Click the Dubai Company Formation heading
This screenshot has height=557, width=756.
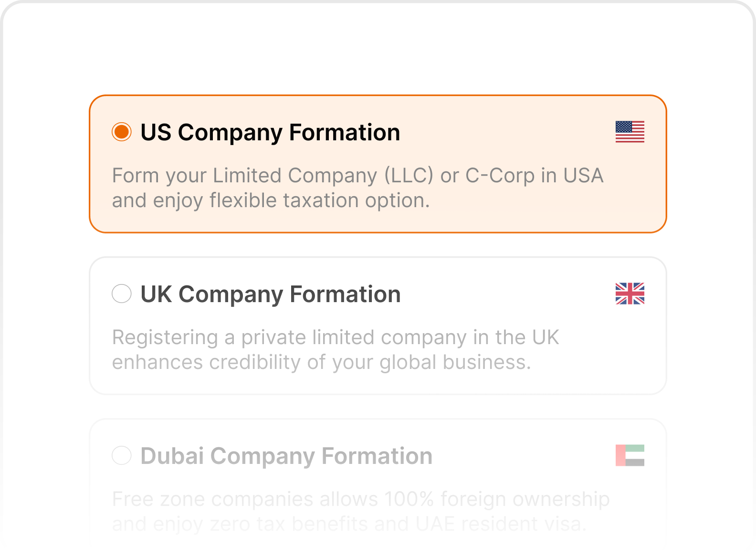click(x=286, y=456)
